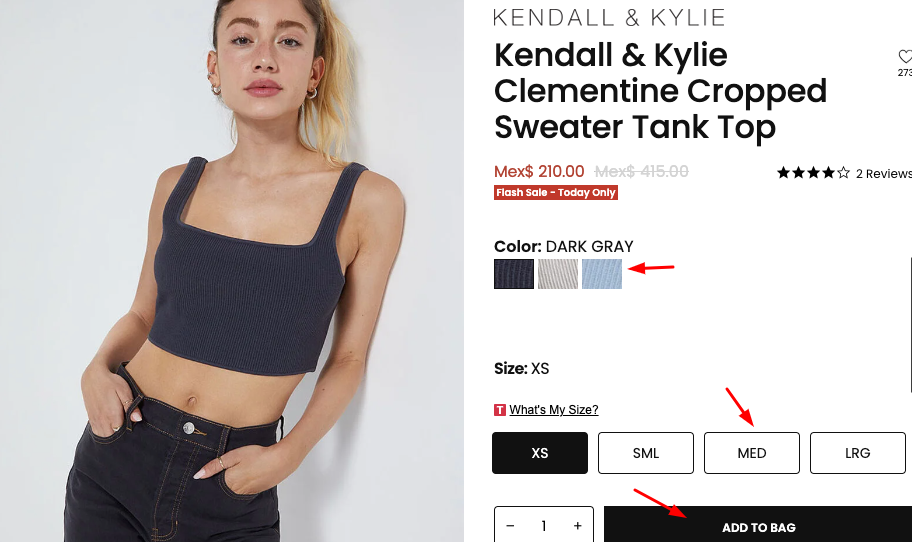Click the ADD TO BAG button
Image resolution: width=912 pixels, height=542 pixels.
758,525
